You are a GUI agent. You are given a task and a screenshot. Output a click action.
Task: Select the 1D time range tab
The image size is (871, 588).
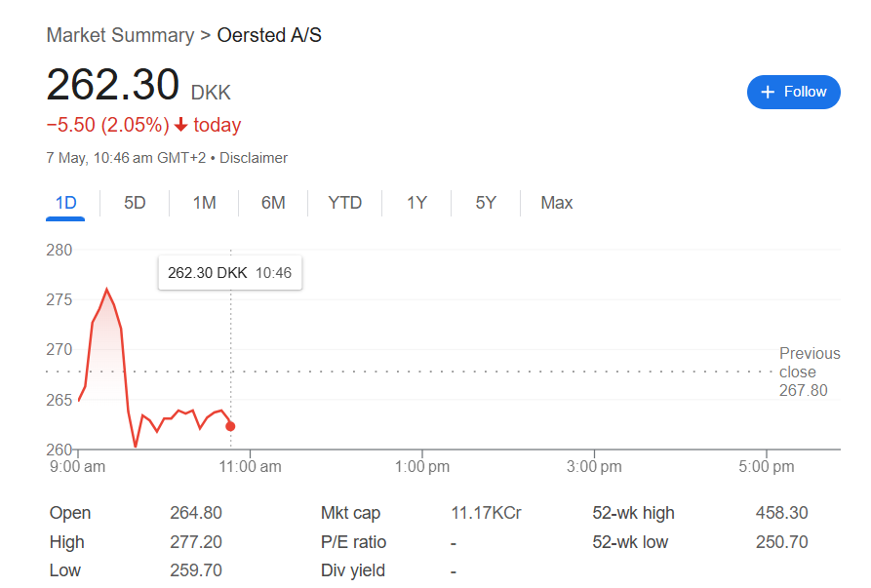tap(65, 203)
